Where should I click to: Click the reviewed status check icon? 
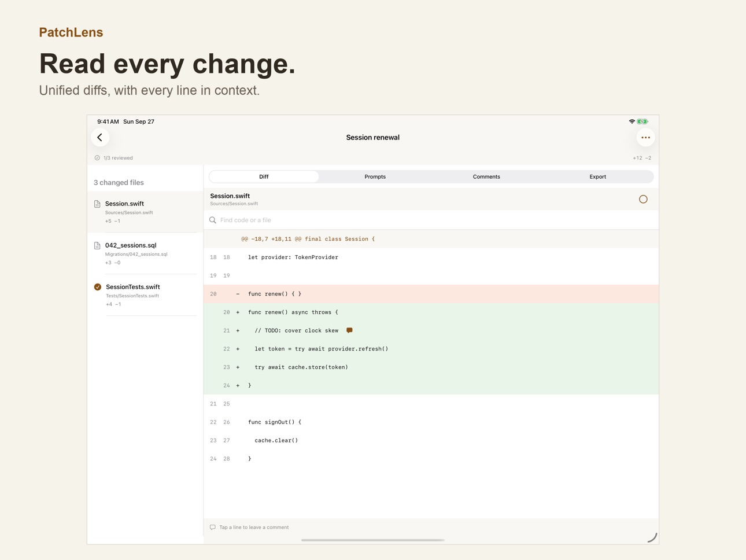point(97,158)
